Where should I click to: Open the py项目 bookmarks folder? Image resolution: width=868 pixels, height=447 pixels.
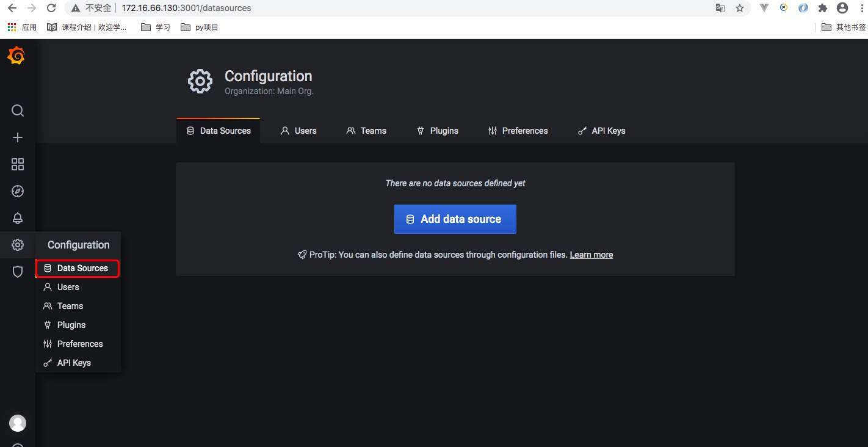point(200,27)
